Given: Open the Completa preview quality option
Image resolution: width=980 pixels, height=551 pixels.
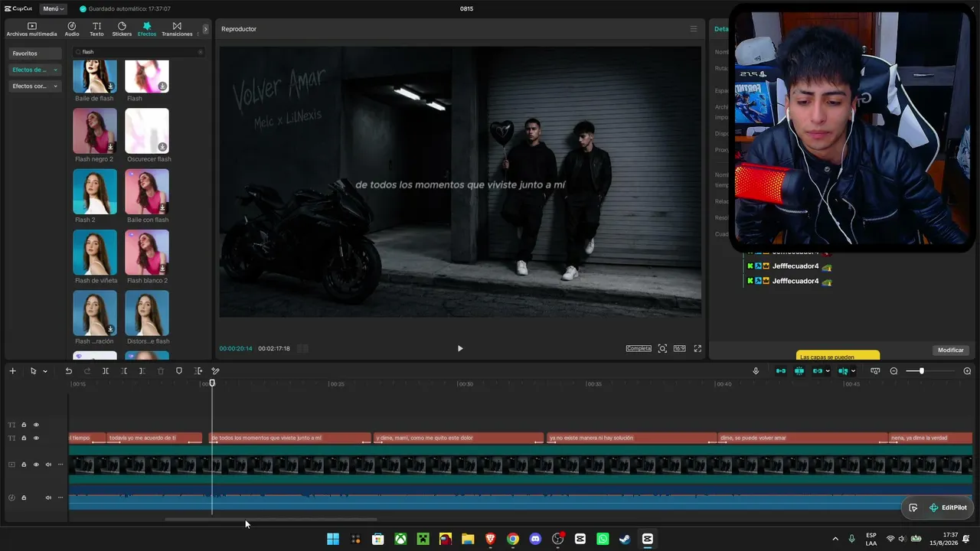Looking at the screenshot, I should pyautogui.click(x=639, y=348).
